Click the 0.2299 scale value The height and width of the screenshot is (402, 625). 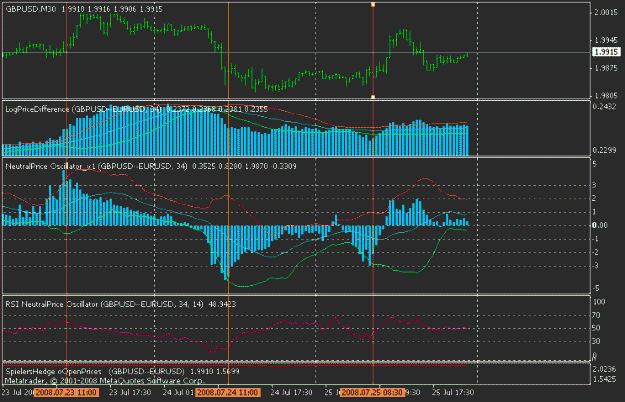tap(604, 150)
